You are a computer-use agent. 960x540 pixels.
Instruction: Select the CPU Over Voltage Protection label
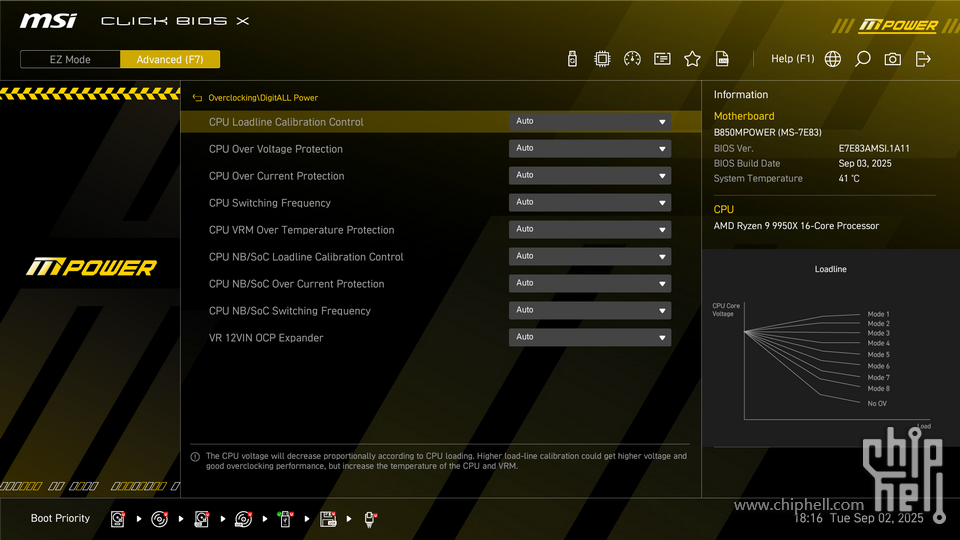coord(276,149)
